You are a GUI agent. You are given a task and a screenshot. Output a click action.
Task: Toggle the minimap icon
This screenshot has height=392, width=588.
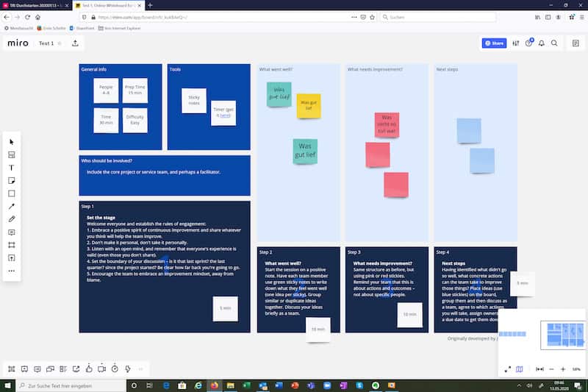[x=520, y=369]
